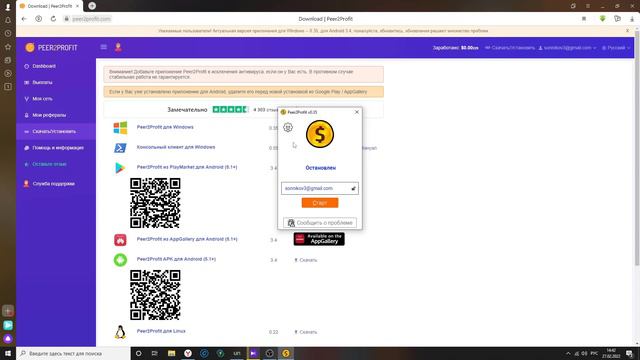Open a new browser tab

(x=92, y=6)
